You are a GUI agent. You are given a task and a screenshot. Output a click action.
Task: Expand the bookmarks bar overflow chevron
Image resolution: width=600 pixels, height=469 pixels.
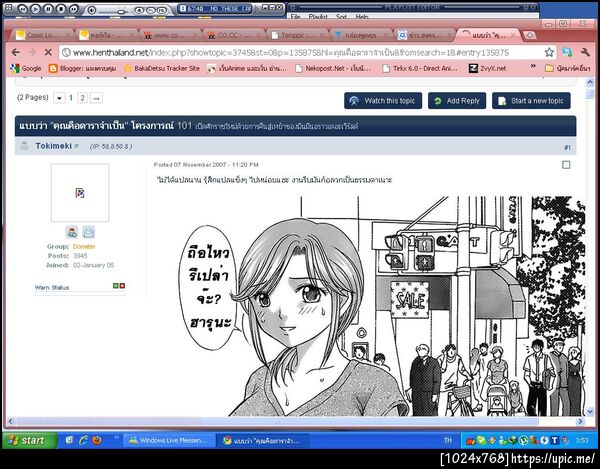533,67
